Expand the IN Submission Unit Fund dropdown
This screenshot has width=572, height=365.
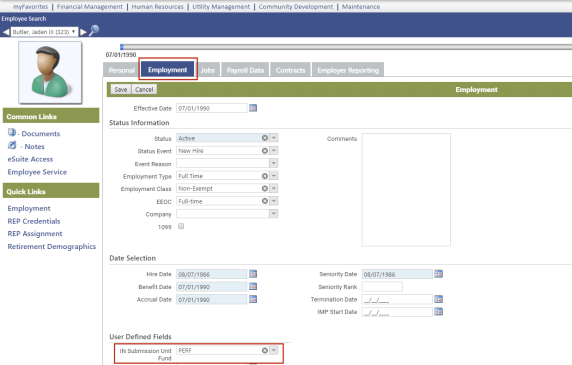(x=274, y=350)
